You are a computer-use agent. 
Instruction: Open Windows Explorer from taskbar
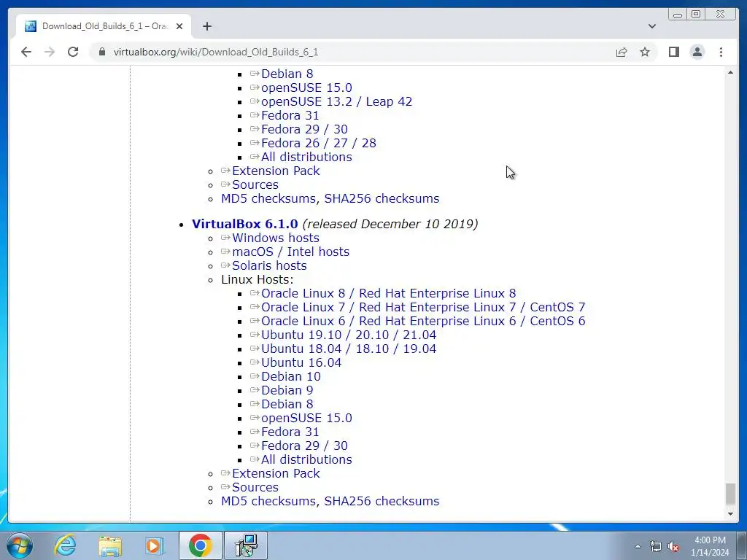110,545
